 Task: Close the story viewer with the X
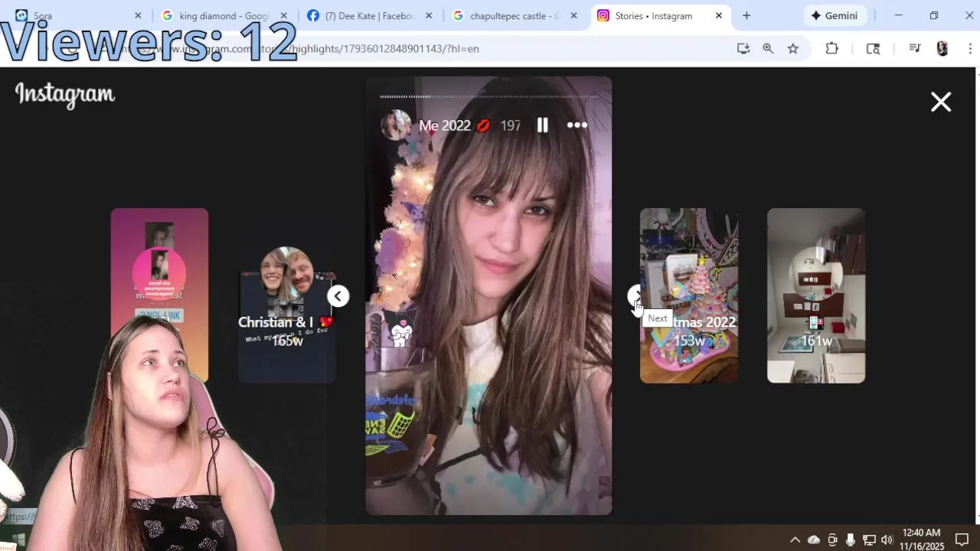[941, 102]
